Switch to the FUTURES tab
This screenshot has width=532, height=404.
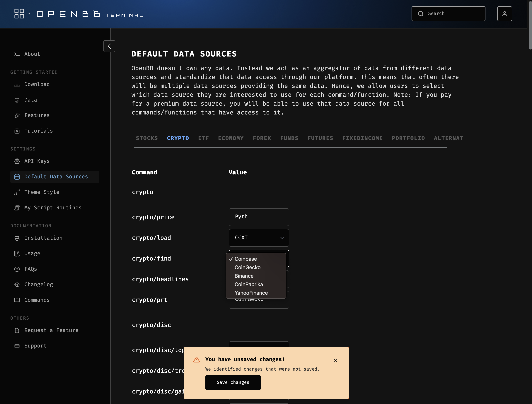click(x=320, y=138)
